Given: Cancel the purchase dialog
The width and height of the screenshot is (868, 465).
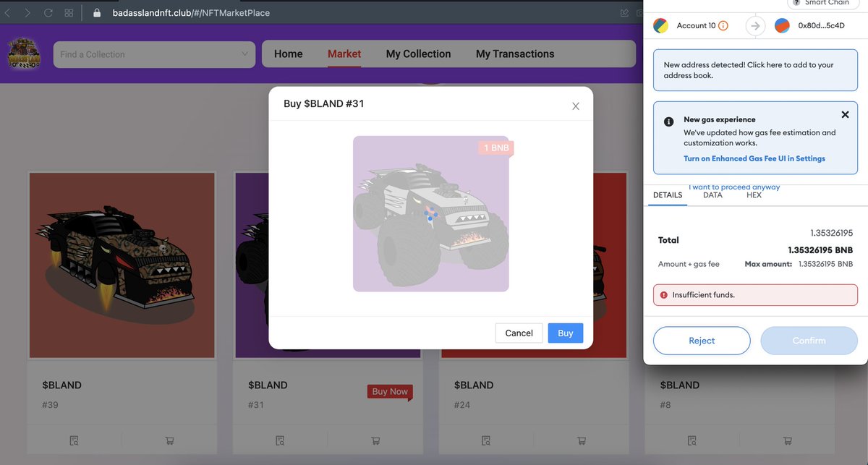Looking at the screenshot, I should (x=519, y=333).
